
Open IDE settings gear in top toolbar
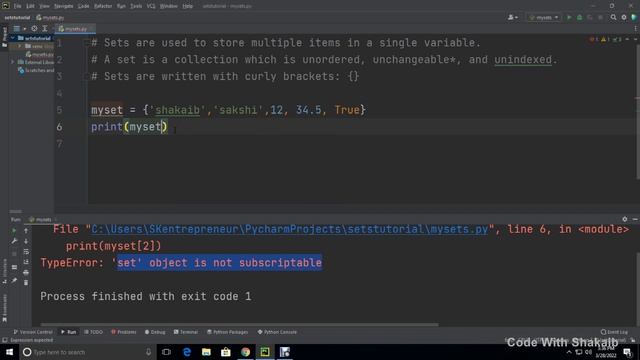(624, 18)
